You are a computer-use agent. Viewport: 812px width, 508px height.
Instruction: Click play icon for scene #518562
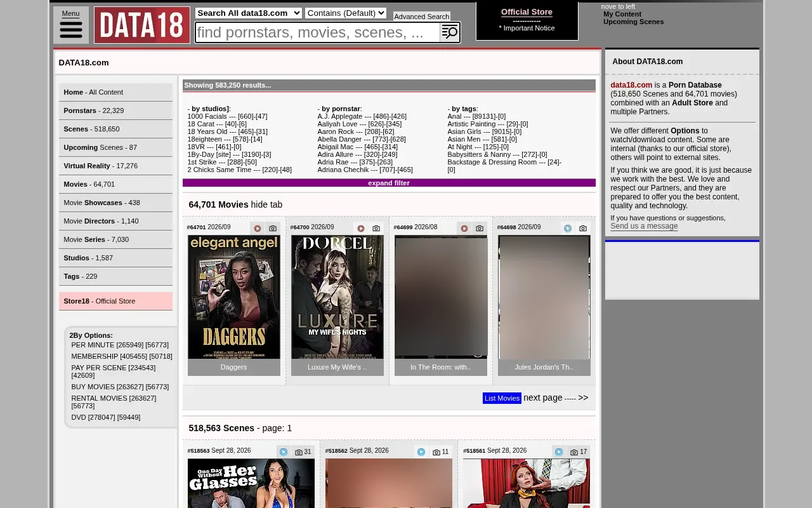pos(421,452)
